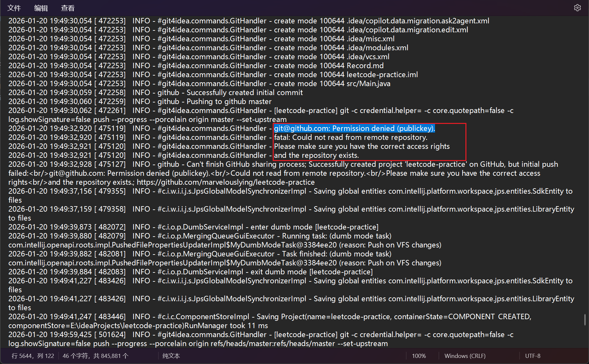Click the 'leetcode-practice.iml' log line
The height and width of the screenshot is (364, 589).
[x=213, y=75]
